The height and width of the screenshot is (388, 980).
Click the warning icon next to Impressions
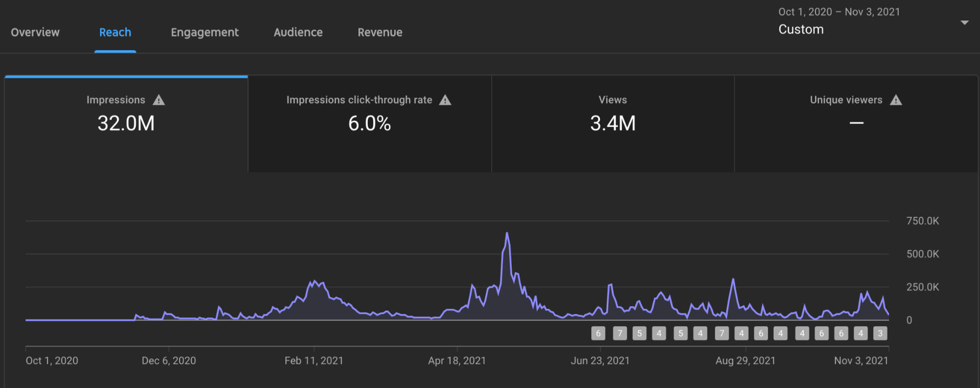tap(159, 100)
